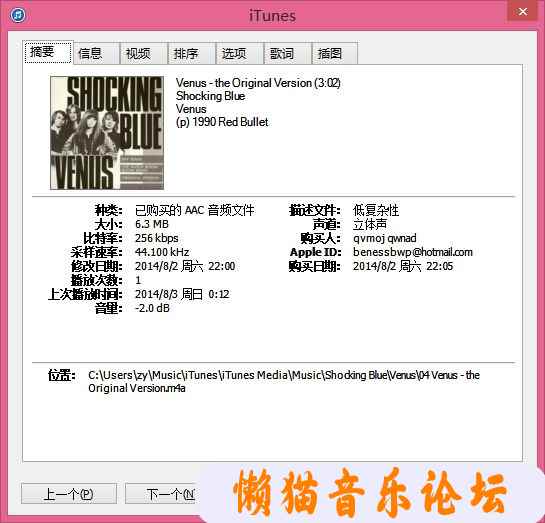Click the iTunes music note icon
The image size is (545, 523).
[x=18, y=15]
